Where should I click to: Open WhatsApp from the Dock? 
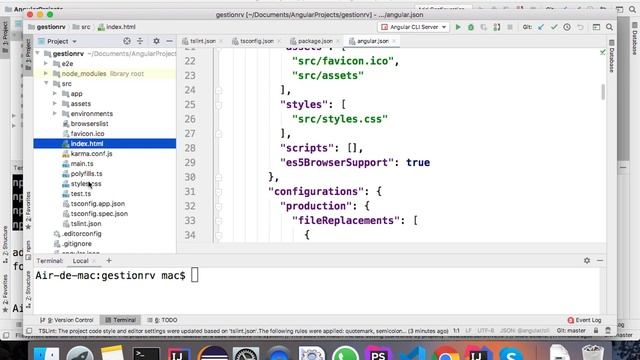[x=345, y=353]
